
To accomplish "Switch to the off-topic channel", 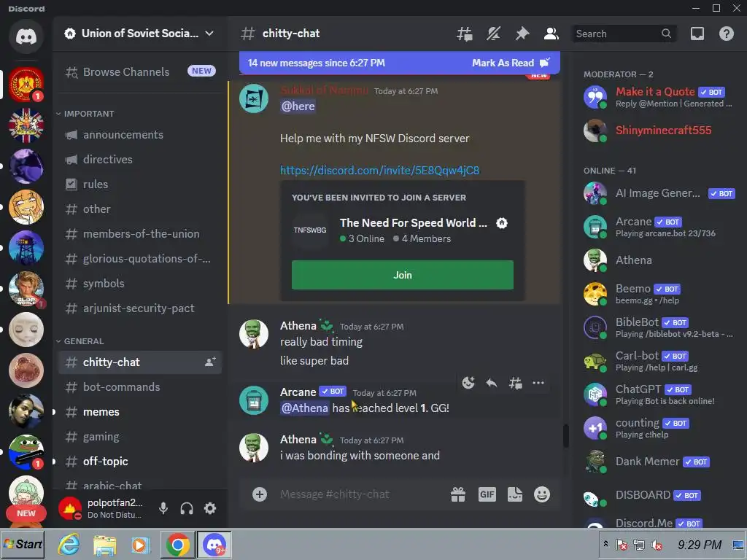I will pos(139,462).
